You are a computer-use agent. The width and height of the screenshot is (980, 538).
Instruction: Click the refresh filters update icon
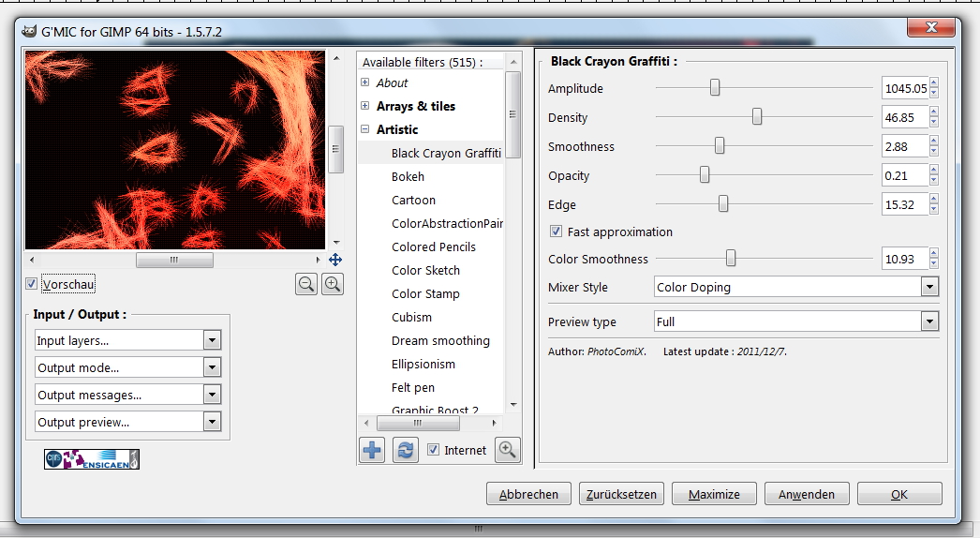[x=405, y=450]
